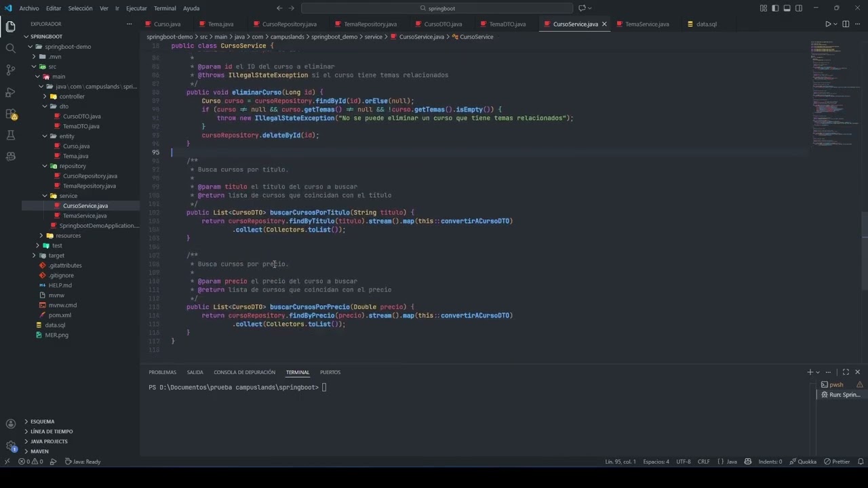Expand the target folder
868x488 pixels.
coord(56,256)
